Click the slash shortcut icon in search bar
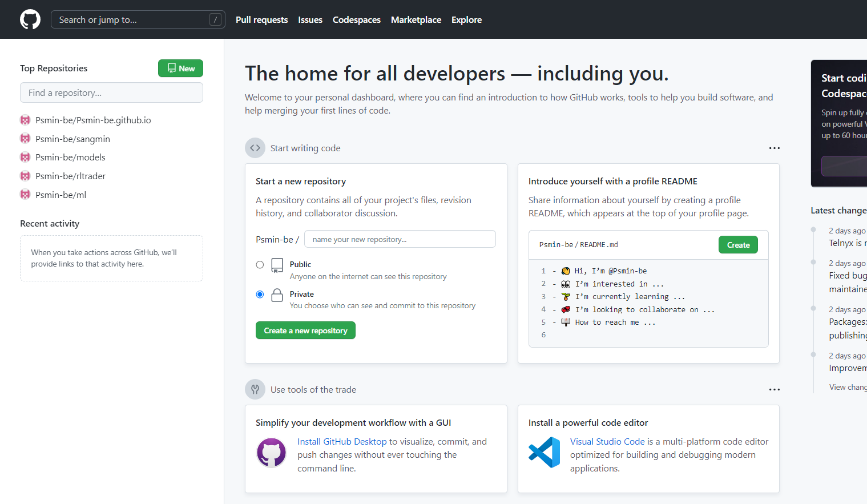The width and height of the screenshot is (867, 504). pyautogui.click(x=215, y=19)
